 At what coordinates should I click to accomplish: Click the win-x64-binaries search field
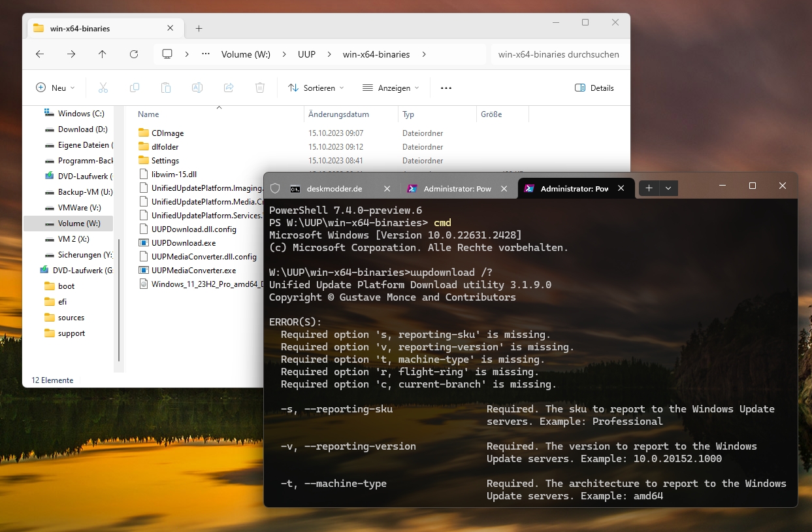[559, 54]
